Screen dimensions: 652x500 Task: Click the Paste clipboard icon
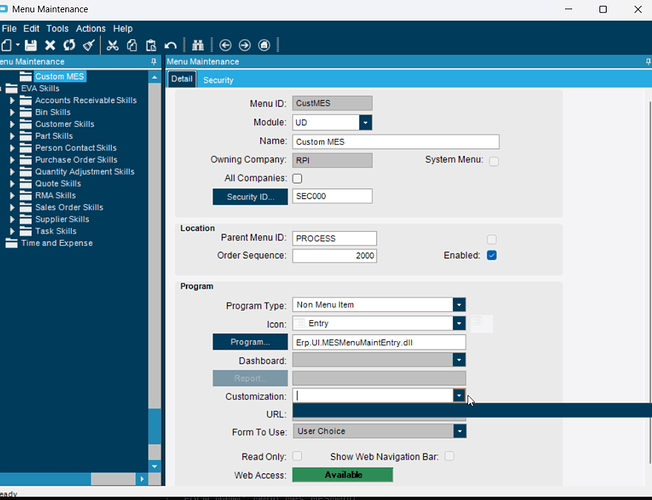pos(151,45)
